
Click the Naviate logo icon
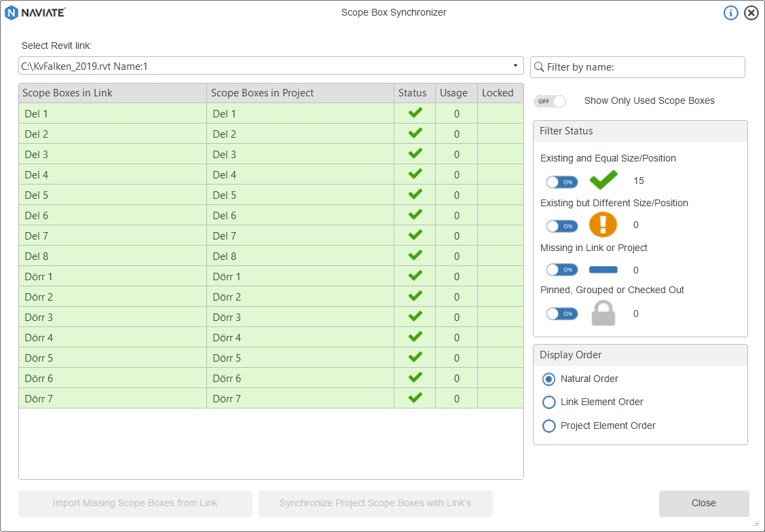click(12, 13)
